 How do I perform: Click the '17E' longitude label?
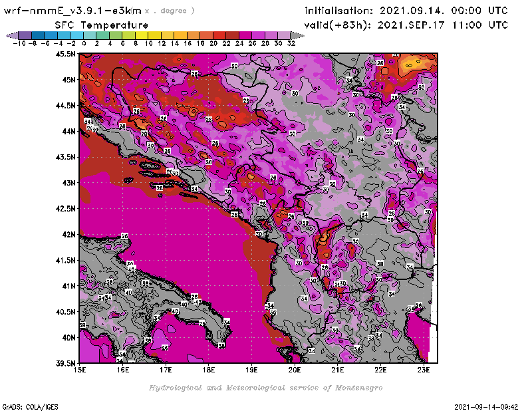166,370
